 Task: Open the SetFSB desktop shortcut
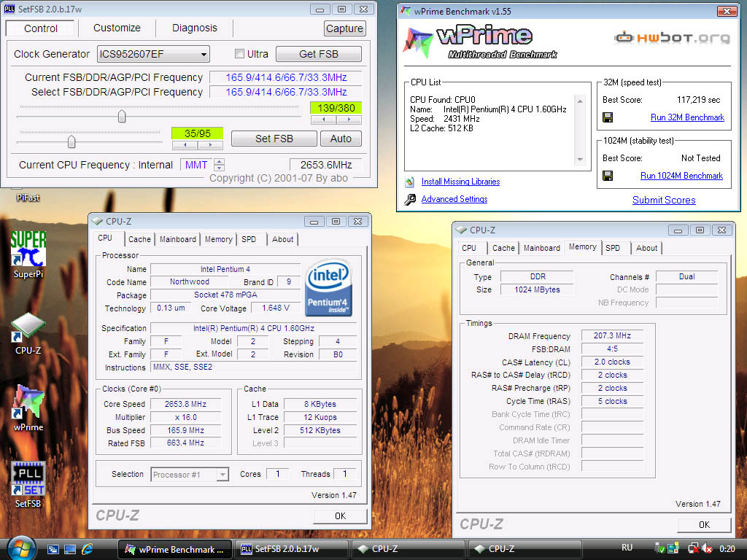(x=28, y=484)
